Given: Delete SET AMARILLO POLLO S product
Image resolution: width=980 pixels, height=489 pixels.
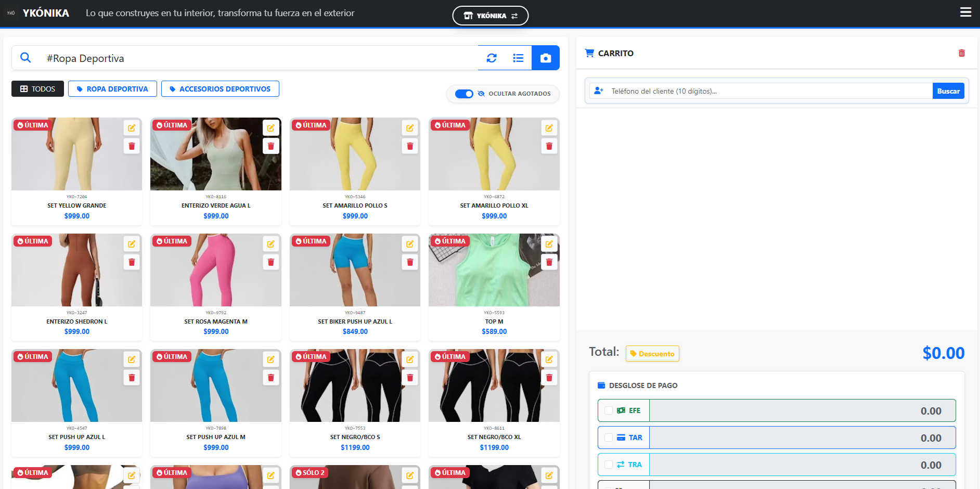Looking at the screenshot, I should click(x=410, y=146).
